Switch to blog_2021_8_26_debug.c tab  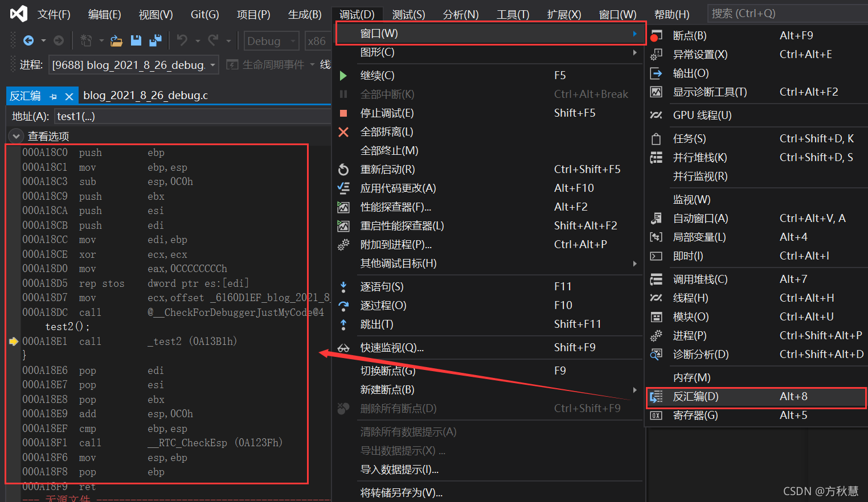pyautogui.click(x=145, y=96)
